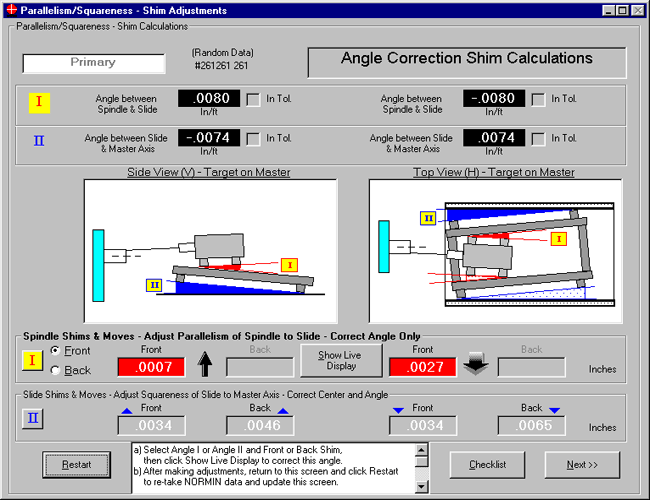Go to the Next >> screen

pyautogui.click(x=582, y=465)
